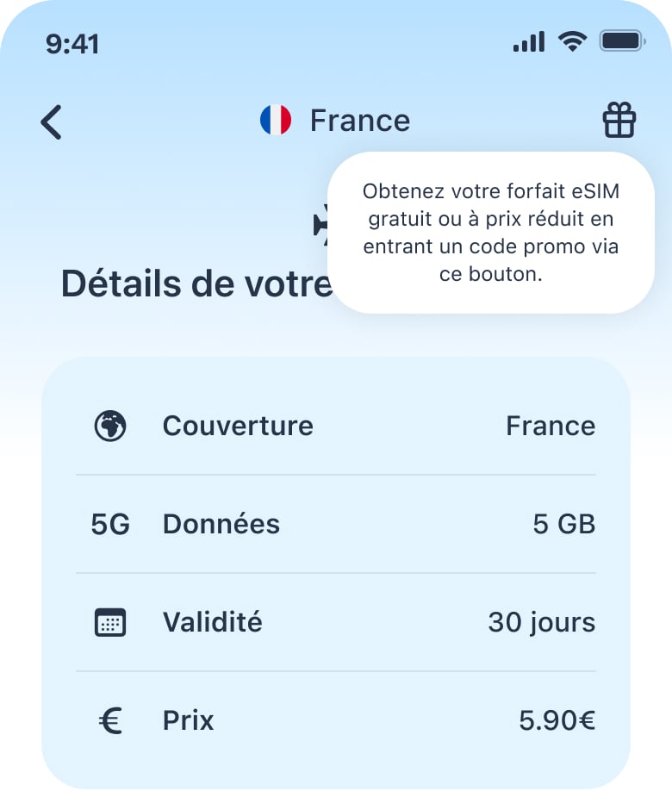The image size is (672, 791).
Task: Tap the France header title
Action: [359, 121]
